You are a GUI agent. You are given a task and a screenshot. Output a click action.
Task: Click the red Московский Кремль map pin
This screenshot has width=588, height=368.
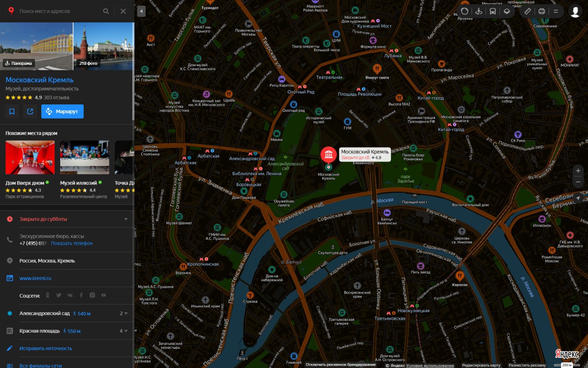tap(328, 155)
